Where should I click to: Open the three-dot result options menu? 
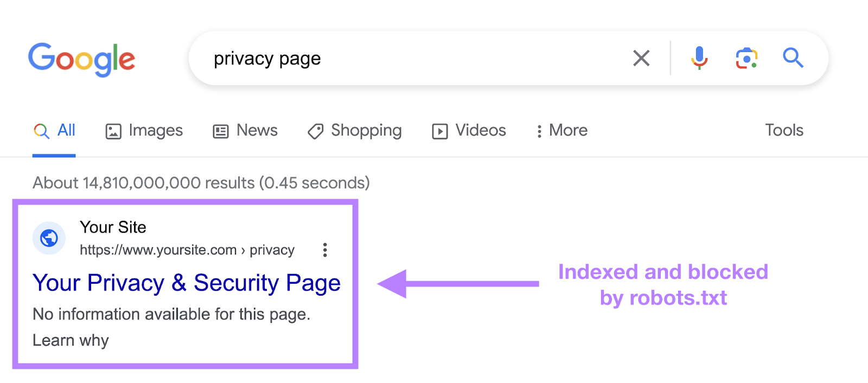click(x=325, y=250)
